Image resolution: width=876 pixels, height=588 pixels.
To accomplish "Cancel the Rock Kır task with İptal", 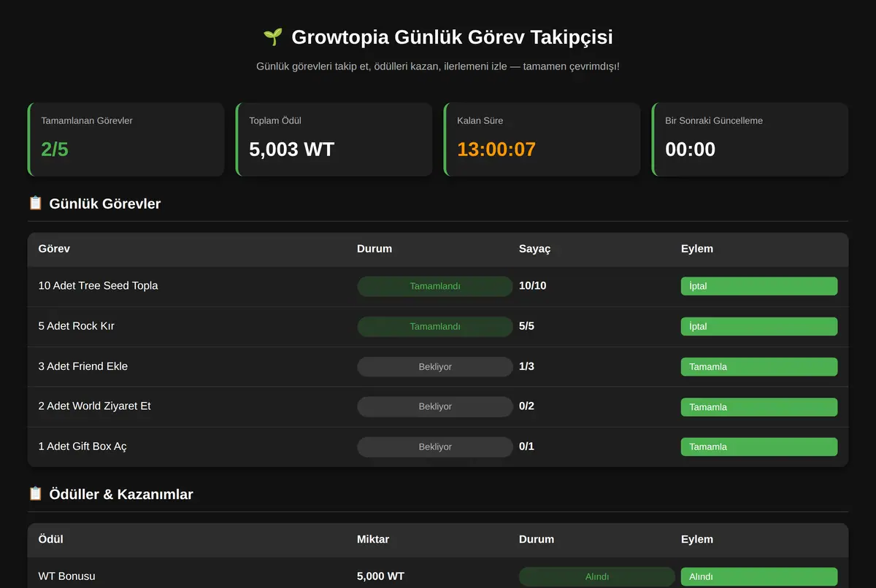I will coord(759,326).
